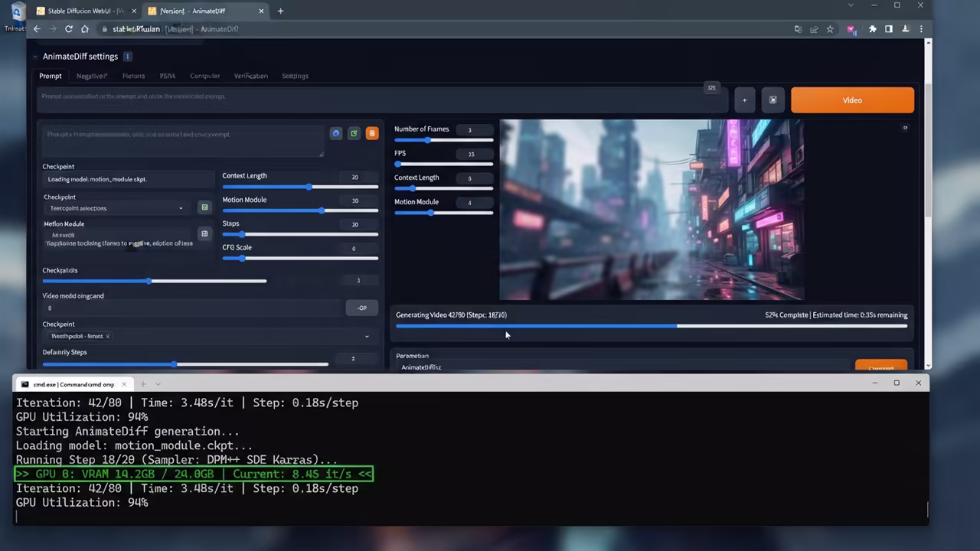Click the blue round icon beside prompt box

tap(335, 133)
